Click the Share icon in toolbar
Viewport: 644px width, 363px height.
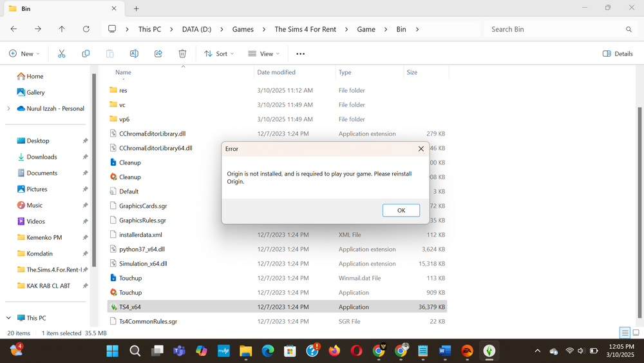pos(158,54)
